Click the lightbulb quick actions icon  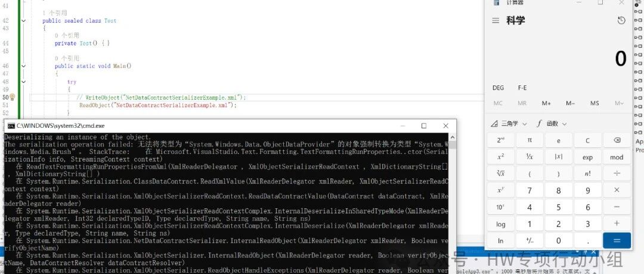click(x=12, y=97)
